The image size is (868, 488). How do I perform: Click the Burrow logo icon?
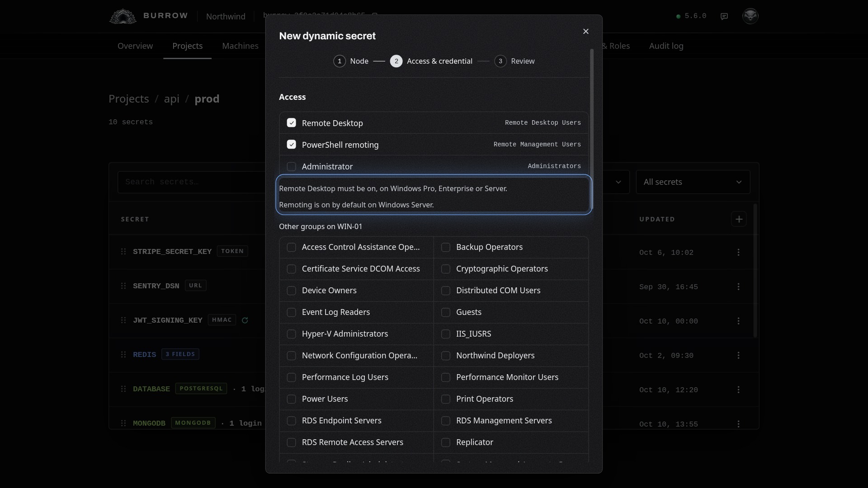click(123, 16)
